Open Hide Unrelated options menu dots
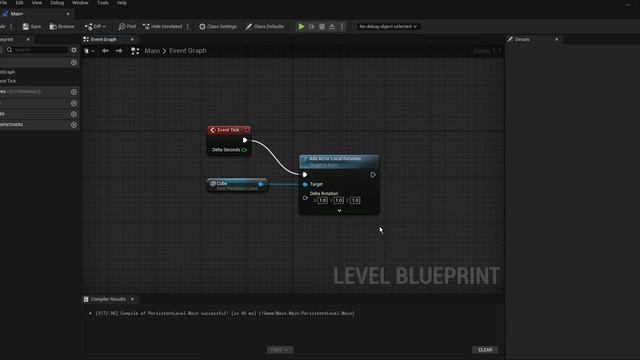This screenshot has height=360, width=640. pos(188,27)
